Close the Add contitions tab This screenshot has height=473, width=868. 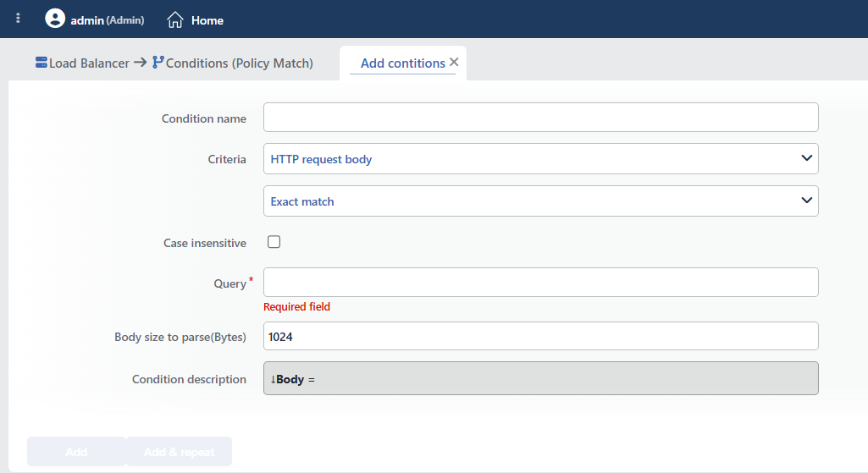454,62
